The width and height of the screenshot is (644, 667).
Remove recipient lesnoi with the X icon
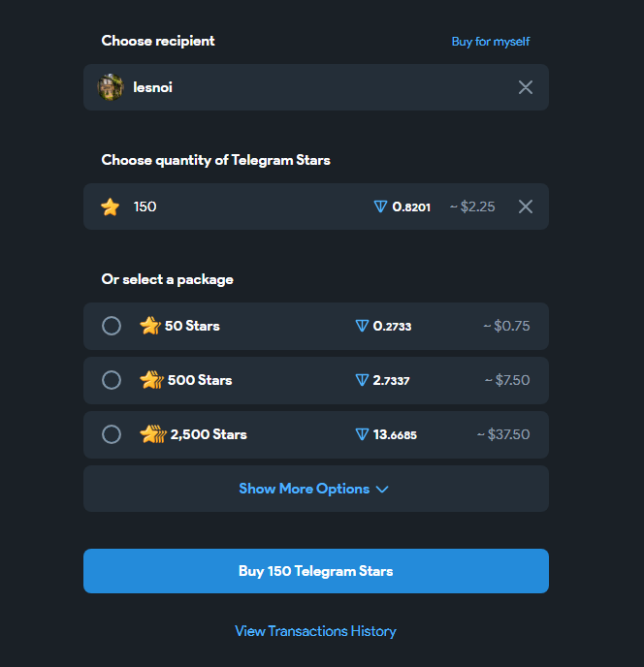click(x=526, y=87)
